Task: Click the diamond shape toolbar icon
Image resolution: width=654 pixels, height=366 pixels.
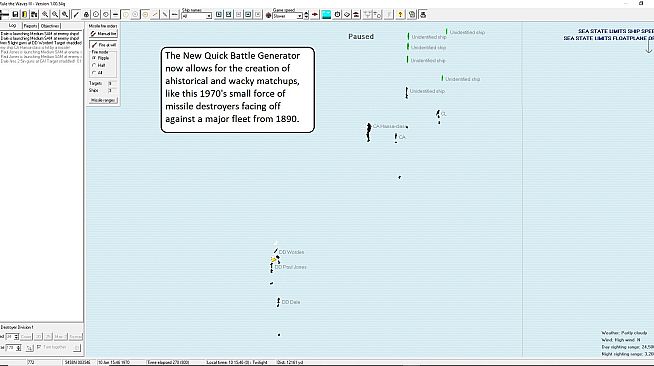Action: (347, 15)
